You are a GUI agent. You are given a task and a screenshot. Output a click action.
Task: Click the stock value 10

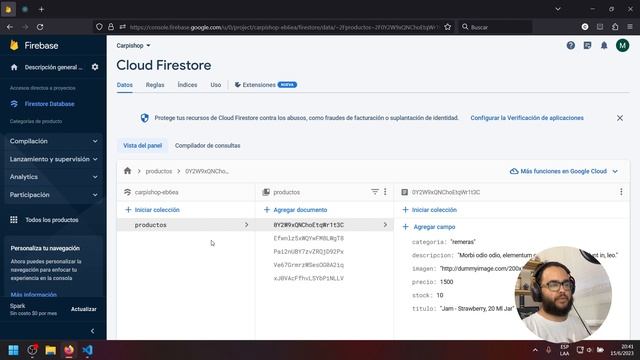click(x=440, y=296)
